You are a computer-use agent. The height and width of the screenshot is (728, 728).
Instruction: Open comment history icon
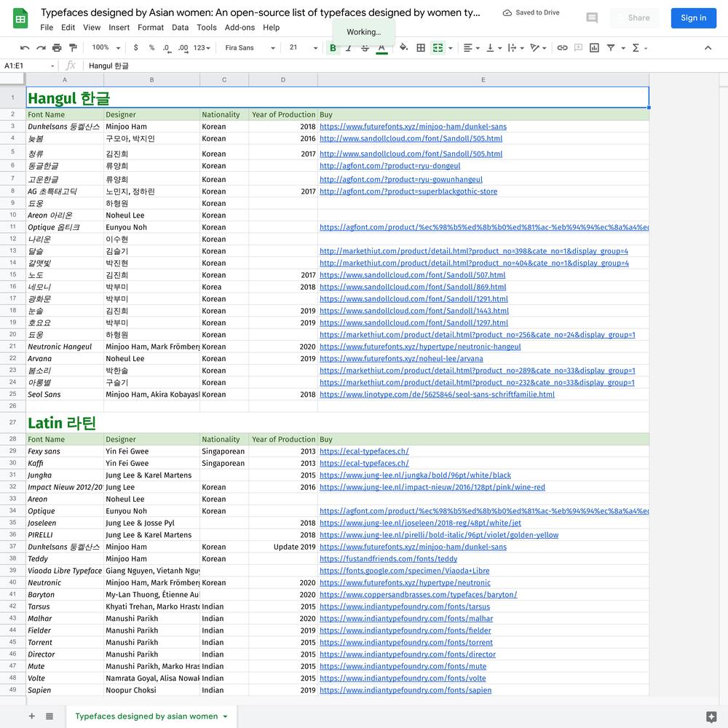click(591, 18)
